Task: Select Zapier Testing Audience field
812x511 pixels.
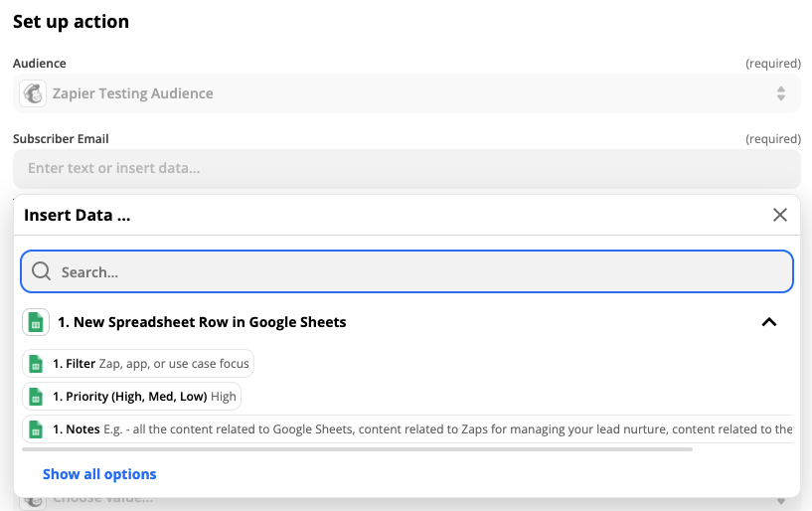Action: [398, 93]
